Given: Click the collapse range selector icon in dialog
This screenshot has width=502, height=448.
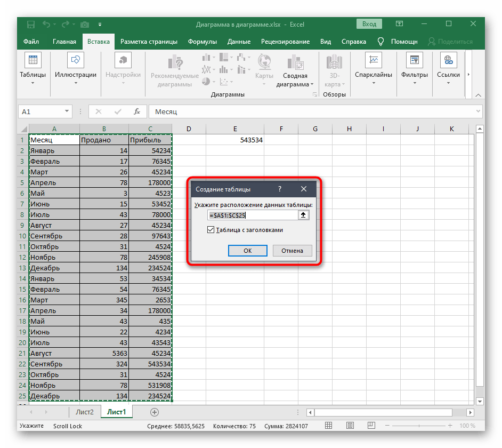Looking at the screenshot, I should coord(304,215).
